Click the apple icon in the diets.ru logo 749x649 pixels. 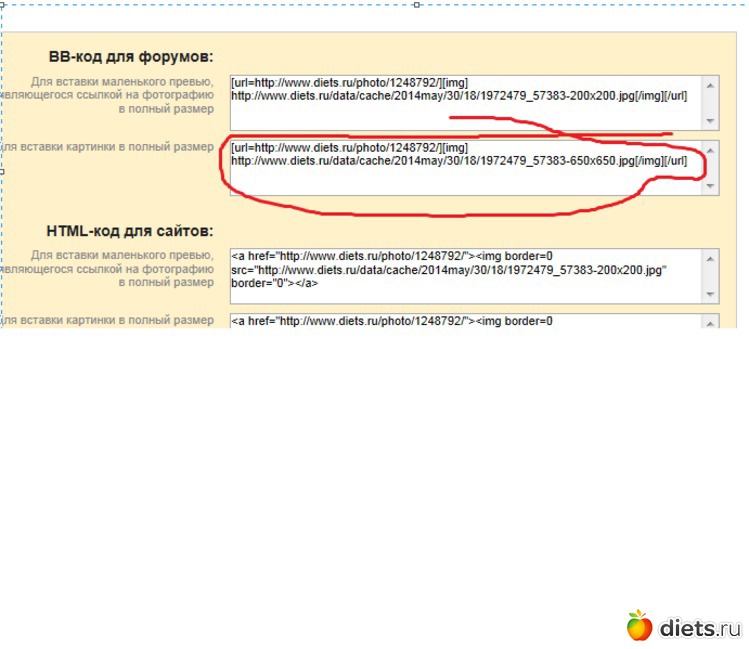[640, 626]
